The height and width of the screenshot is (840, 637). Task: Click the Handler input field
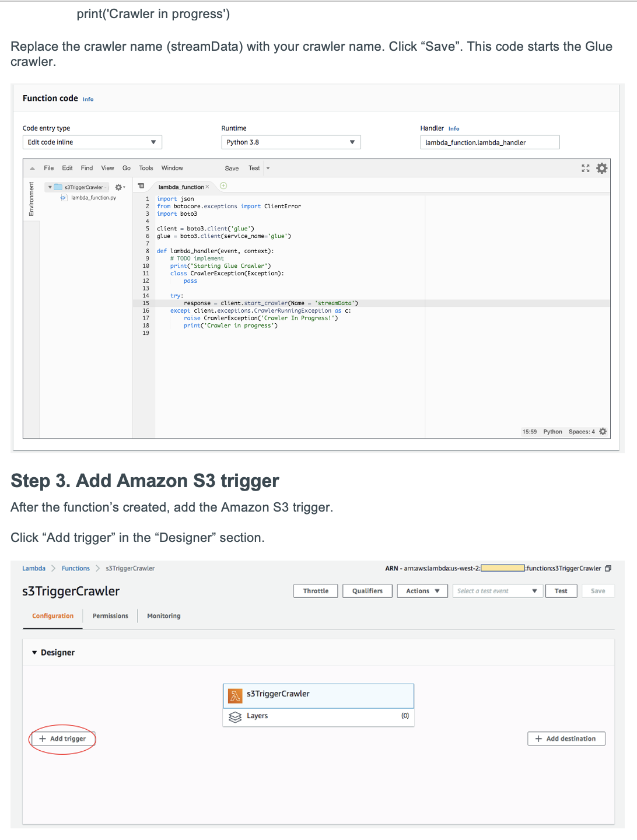coord(489,142)
